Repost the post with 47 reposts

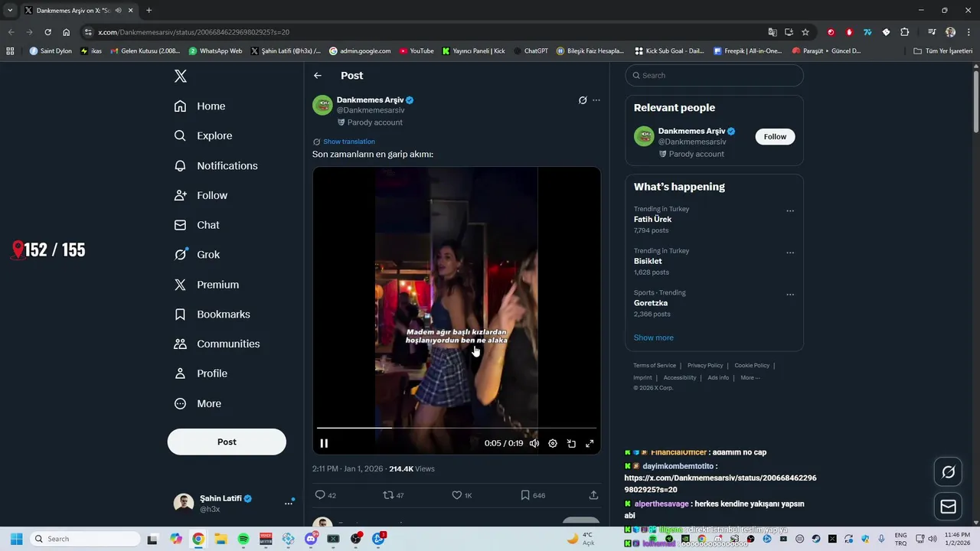[394, 495]
